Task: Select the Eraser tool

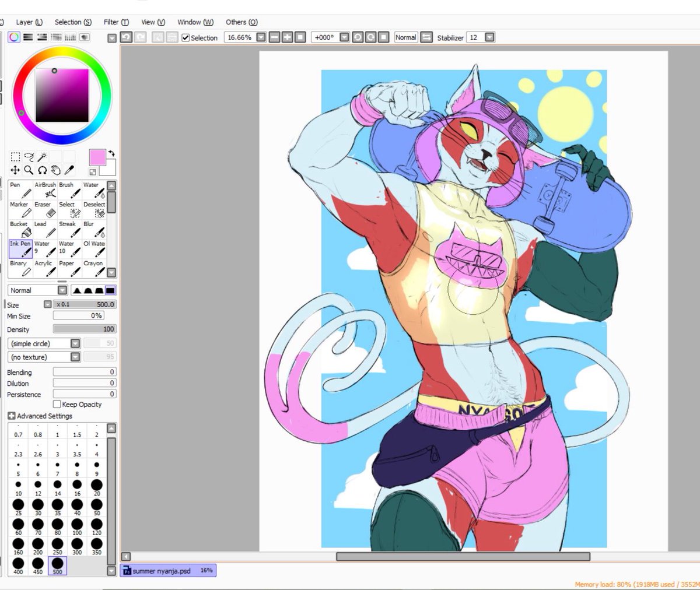Action: [45, 210]
